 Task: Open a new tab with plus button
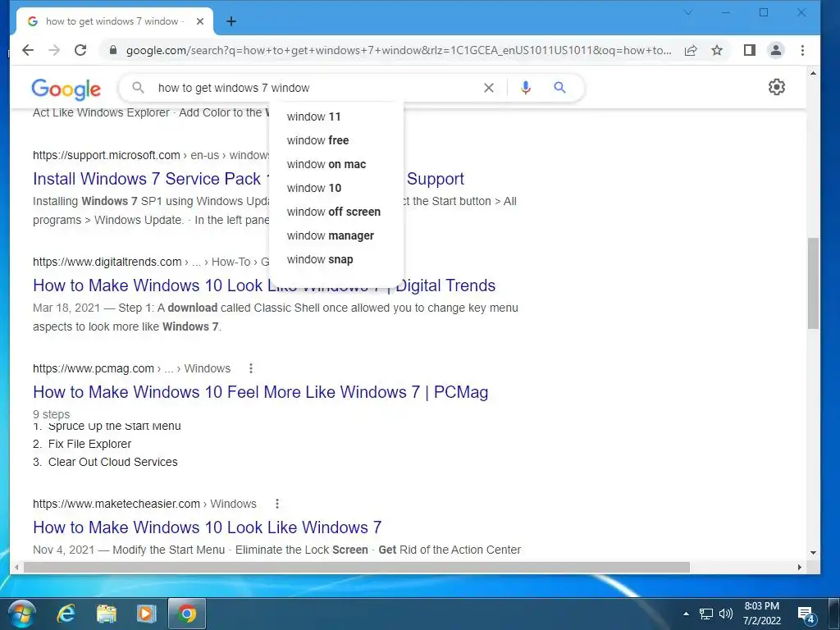[x=231, y=21]
